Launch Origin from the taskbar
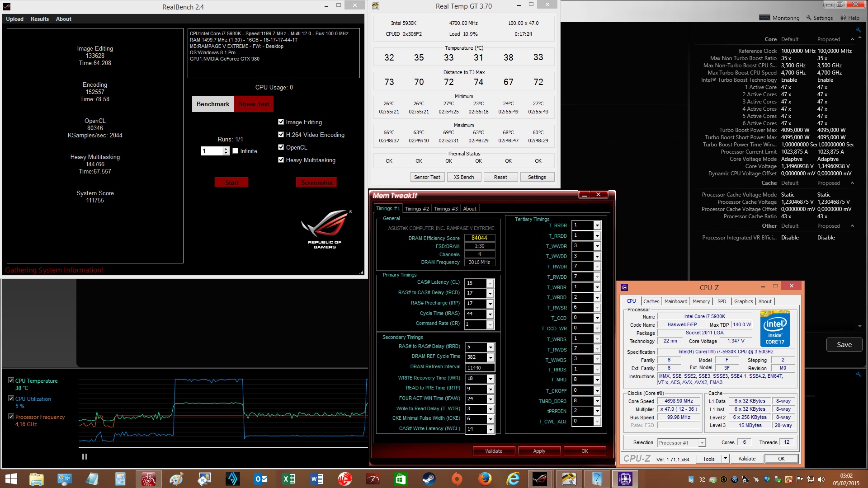This screenshot has width=868, height=488. (457, 479)
